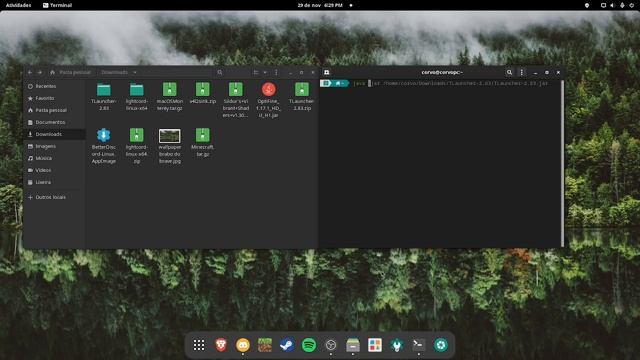Open the show applications grid in dock
640x360 pixels.
coord(199,345)
